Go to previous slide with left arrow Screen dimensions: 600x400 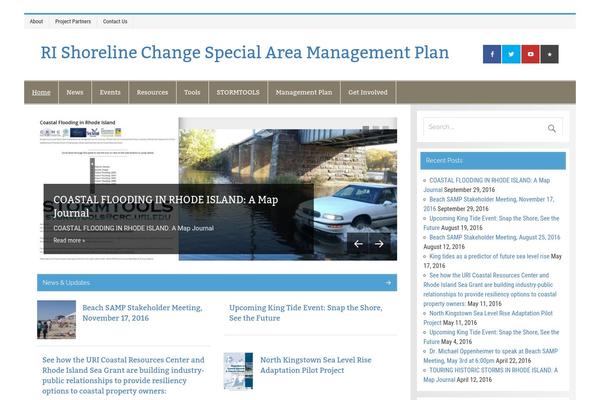pos(359,243)
